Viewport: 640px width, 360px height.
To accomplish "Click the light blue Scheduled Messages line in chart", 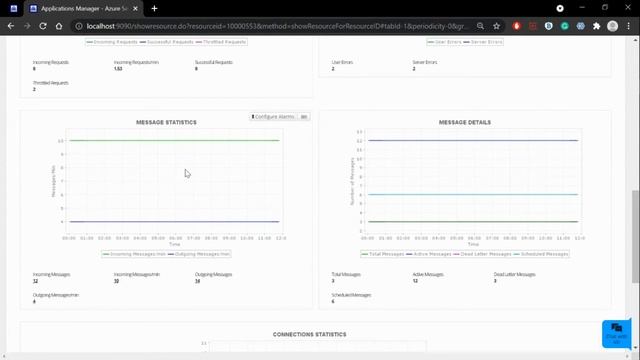I will pyautogui.click(x=473, y=194).
